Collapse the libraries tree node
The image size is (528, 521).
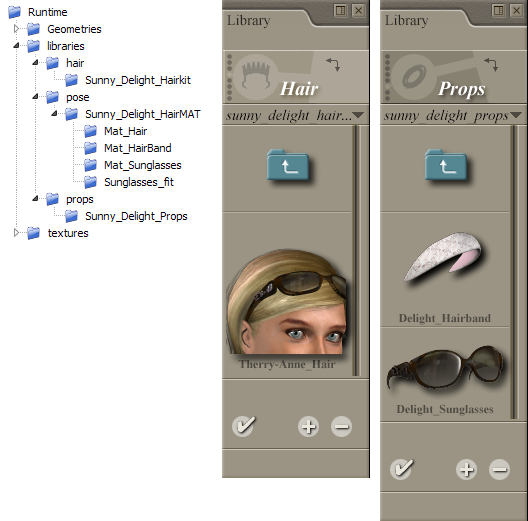pos(16,45)
